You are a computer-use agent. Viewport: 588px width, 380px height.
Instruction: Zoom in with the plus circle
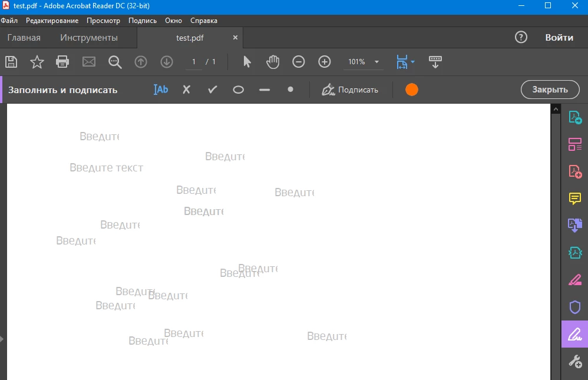click(325, 61)
